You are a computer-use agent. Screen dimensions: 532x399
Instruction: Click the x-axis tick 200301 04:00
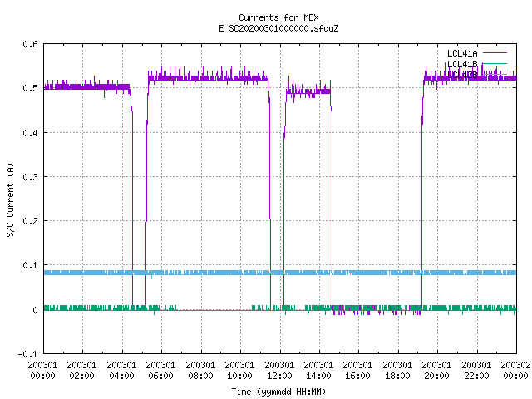pos(121,371)
